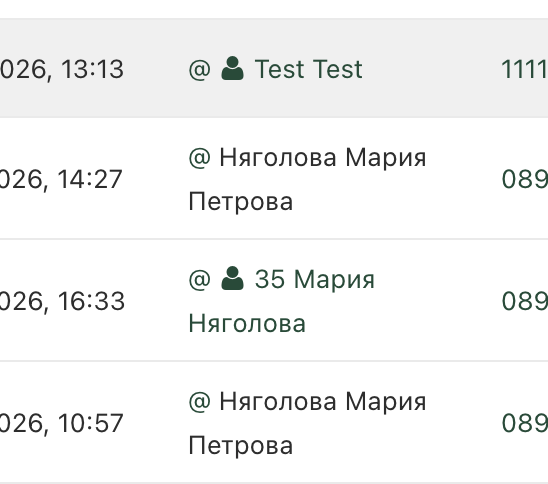Click the 14:27 timestamp cell

click(x=61, y=180)
